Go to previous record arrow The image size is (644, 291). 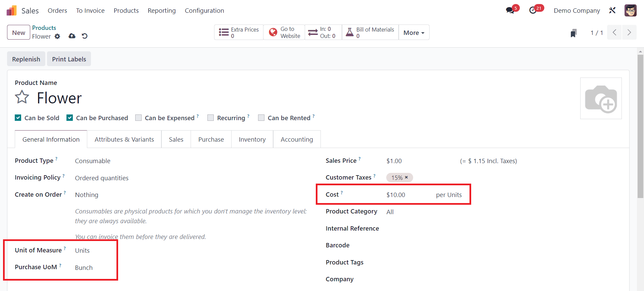coord(614,33)
